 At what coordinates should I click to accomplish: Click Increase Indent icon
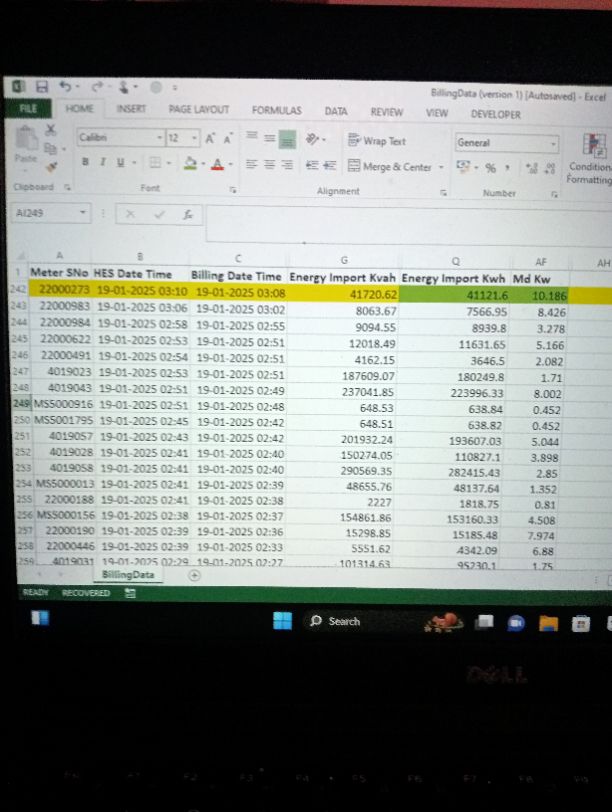[x=329, y=166]
